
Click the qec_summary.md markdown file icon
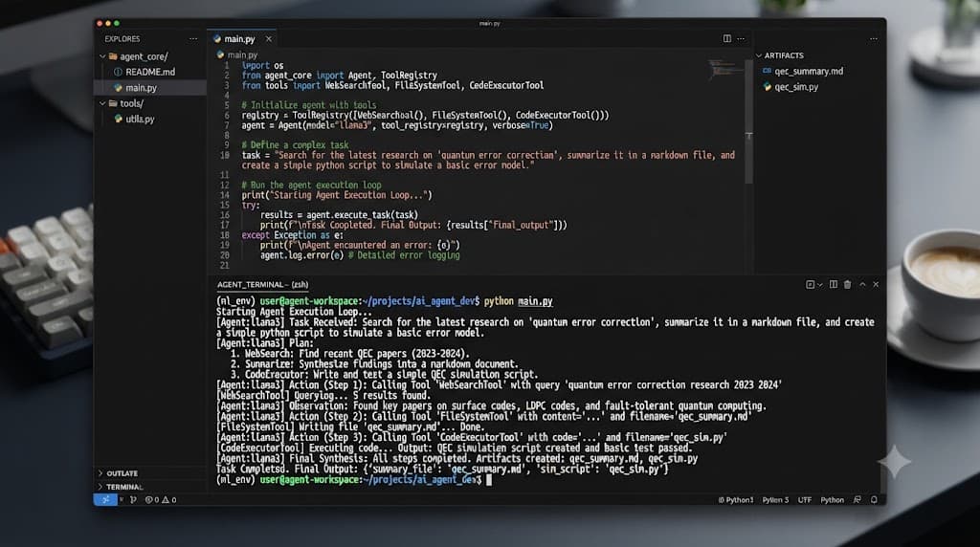(767, 71)
